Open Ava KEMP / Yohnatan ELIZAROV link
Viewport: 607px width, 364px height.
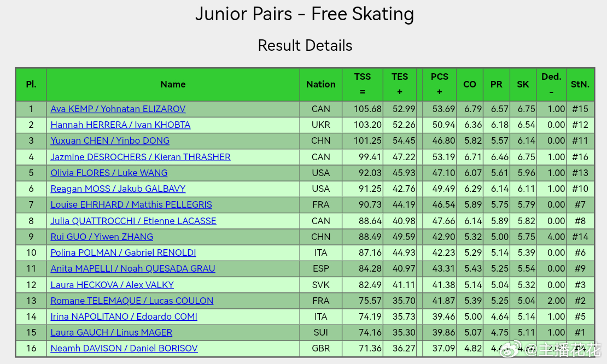pyautogui.click(x=118, y=109)
